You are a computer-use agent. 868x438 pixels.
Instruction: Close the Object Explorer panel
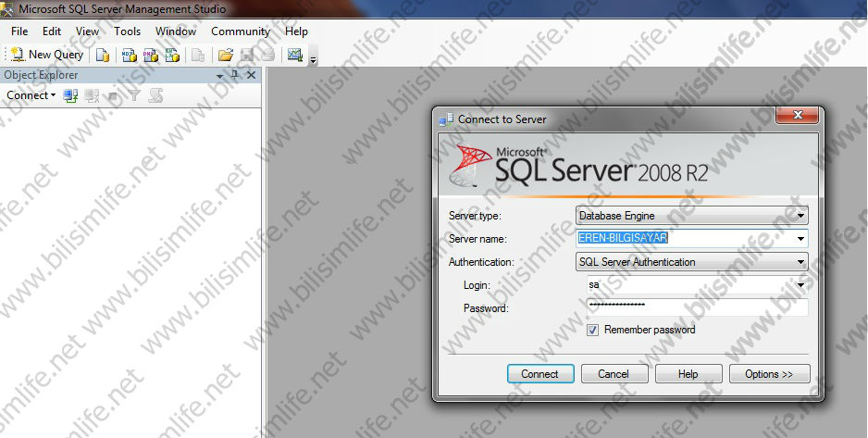(251, 75)
